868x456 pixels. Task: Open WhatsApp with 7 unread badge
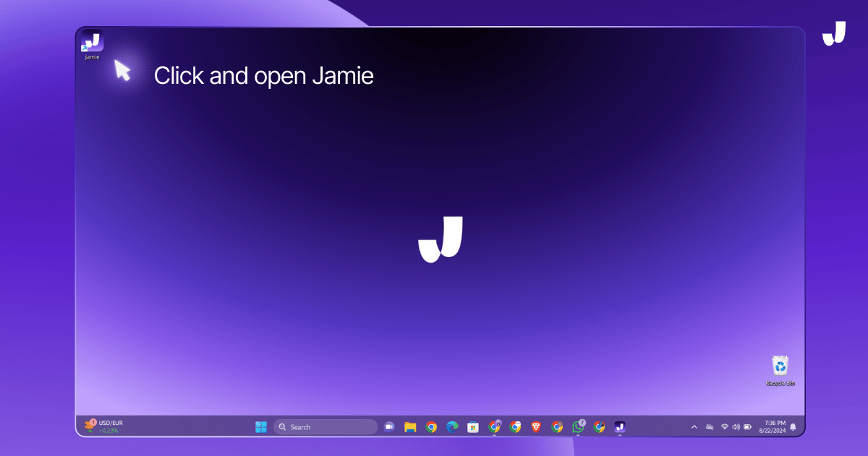click(x=578, y=426)
